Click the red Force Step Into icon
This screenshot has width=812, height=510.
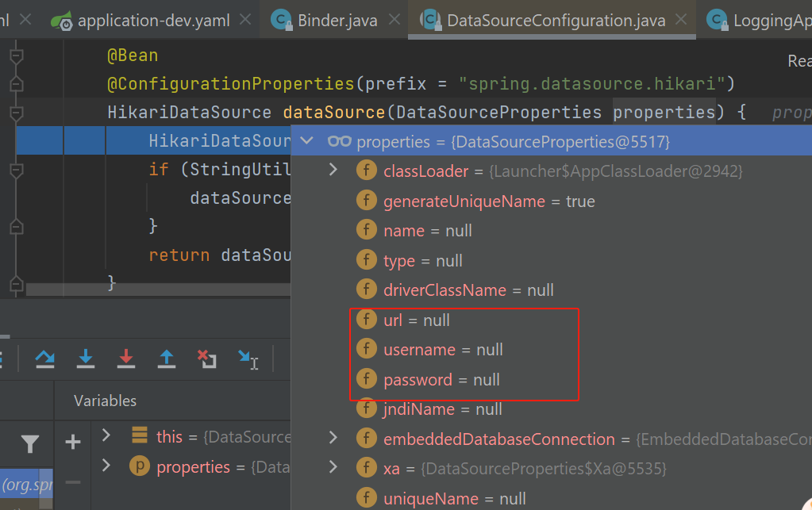click(x=126, y=359)
